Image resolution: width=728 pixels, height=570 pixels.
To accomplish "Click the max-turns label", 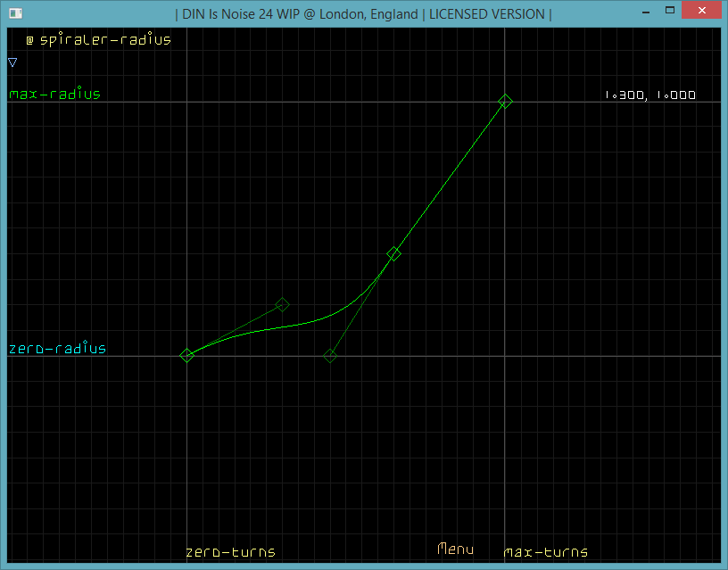I will [x=545, y=552].
